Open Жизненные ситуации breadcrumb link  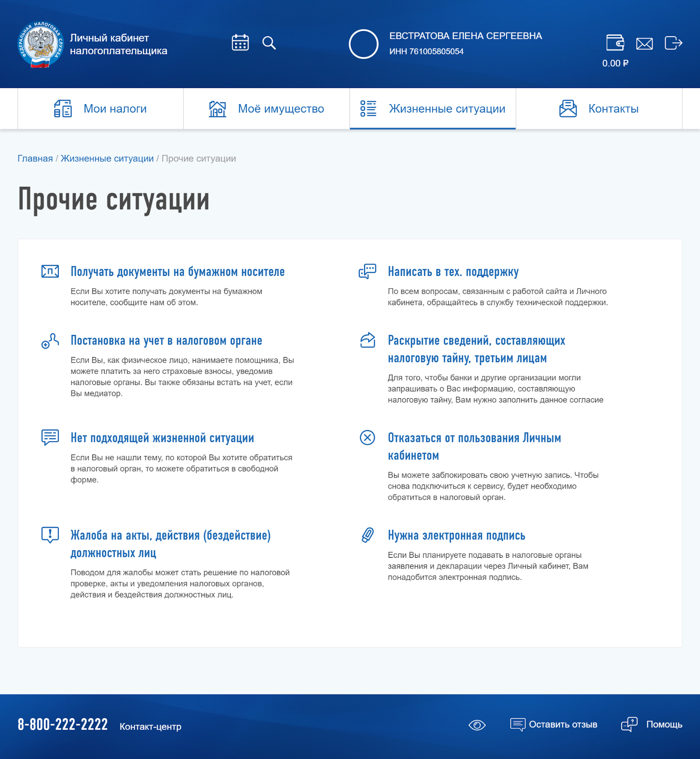[x=107, y=158]
